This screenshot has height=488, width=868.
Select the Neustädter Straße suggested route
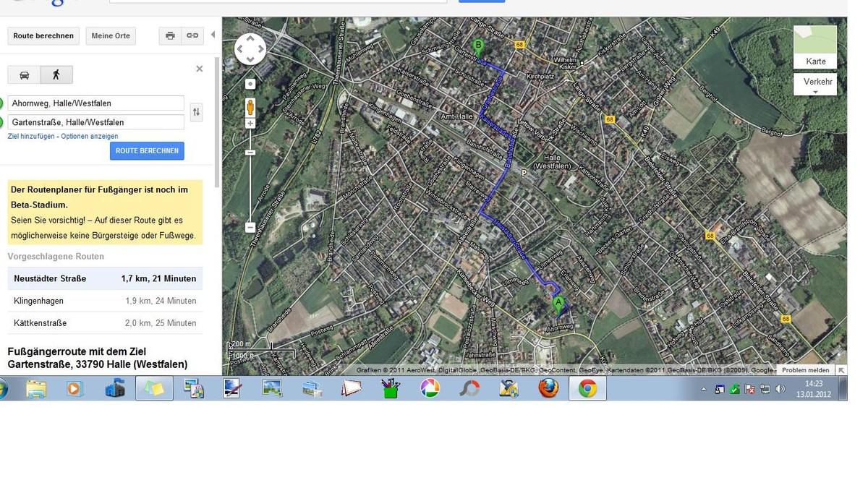point(105,278)
